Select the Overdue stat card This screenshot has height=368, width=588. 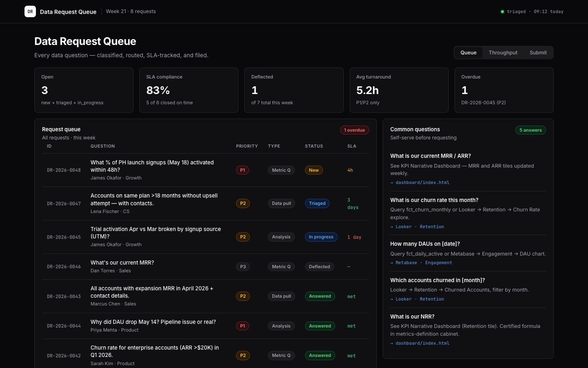pos(504,90)
